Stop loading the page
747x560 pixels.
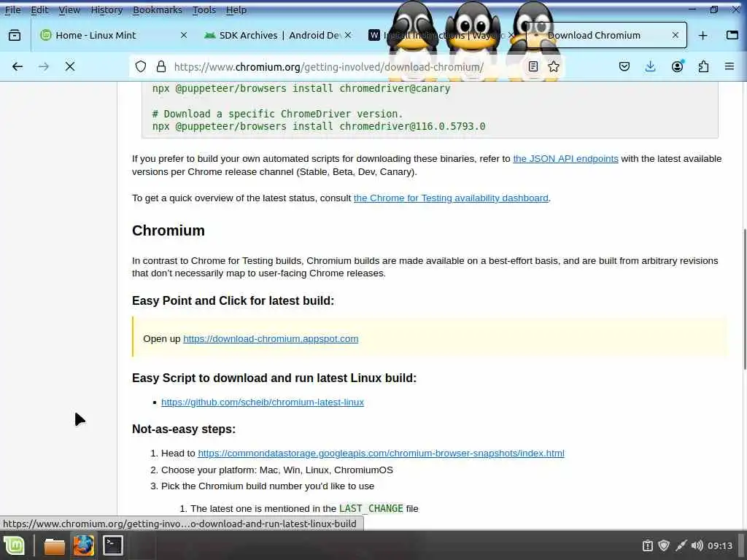70,66
